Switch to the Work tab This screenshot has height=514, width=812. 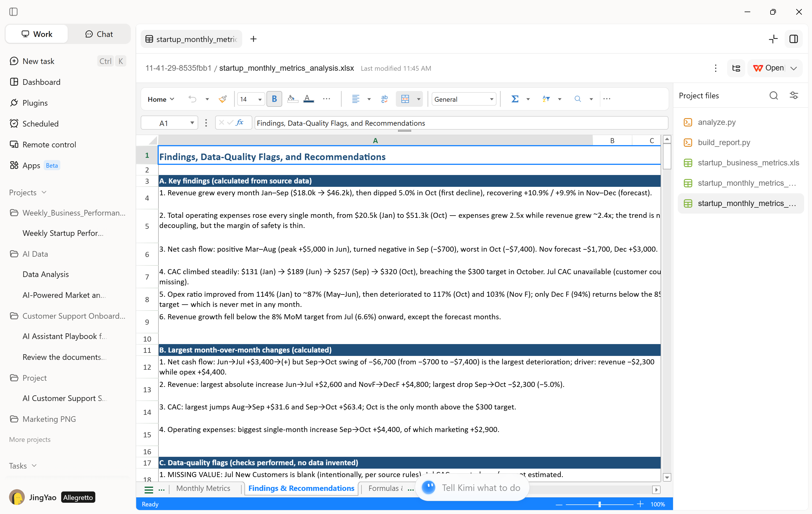37,34
